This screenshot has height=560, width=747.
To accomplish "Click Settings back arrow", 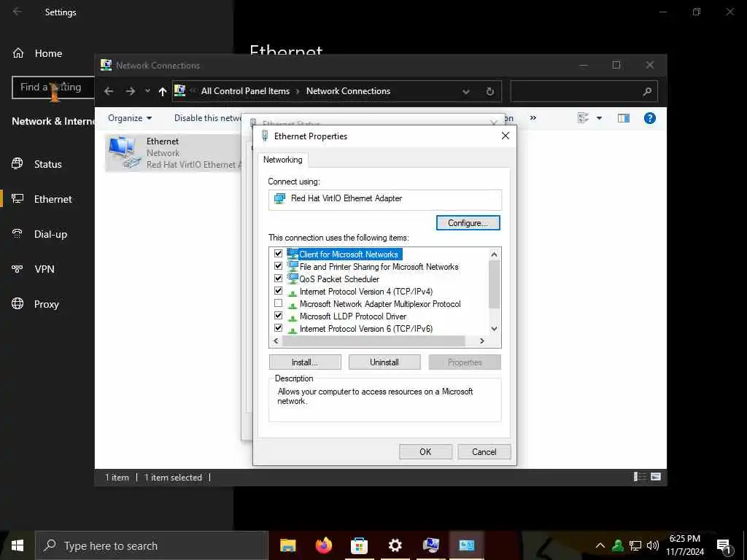I will (18, 12).
